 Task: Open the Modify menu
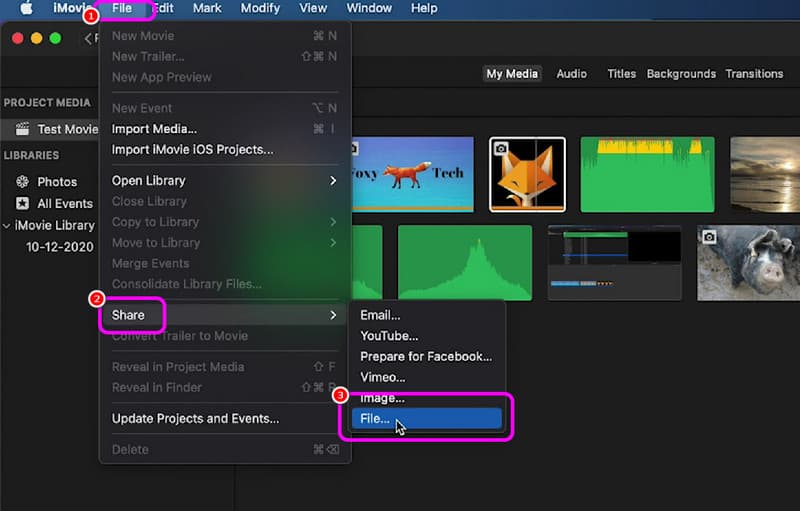[260, 8]
